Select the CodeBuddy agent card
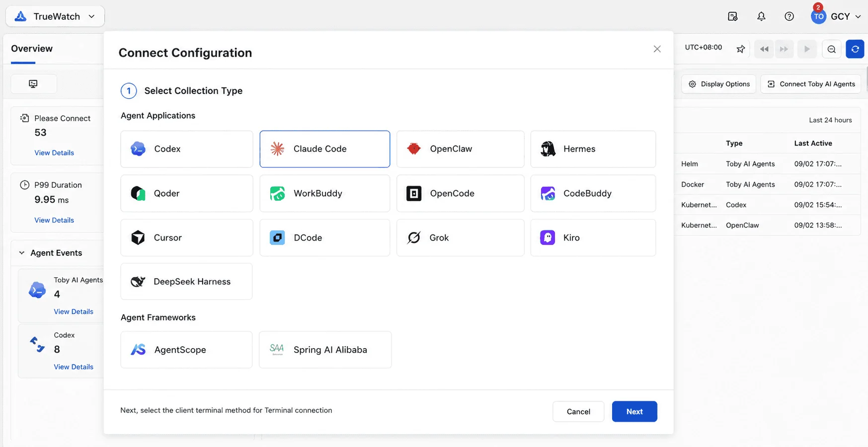The width and height of the screenshot is (868, 447). [593, 193]
